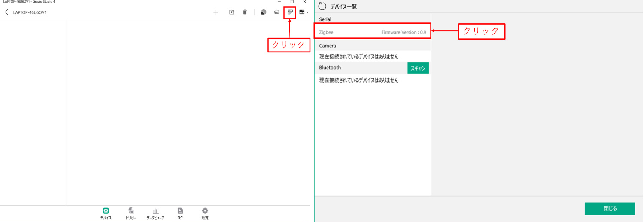
Task: Start Bluetooth scan with スキャン button
Action: click(418, 68)
